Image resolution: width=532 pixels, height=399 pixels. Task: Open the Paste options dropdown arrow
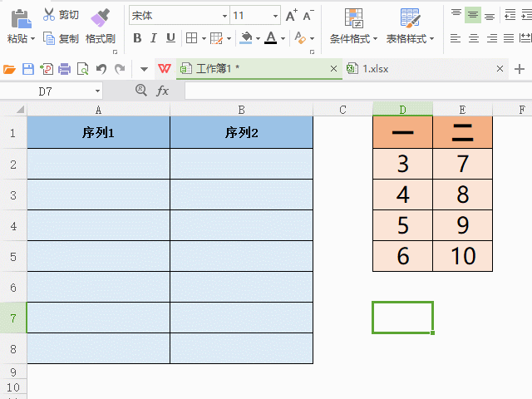click(x=33, y=39)
